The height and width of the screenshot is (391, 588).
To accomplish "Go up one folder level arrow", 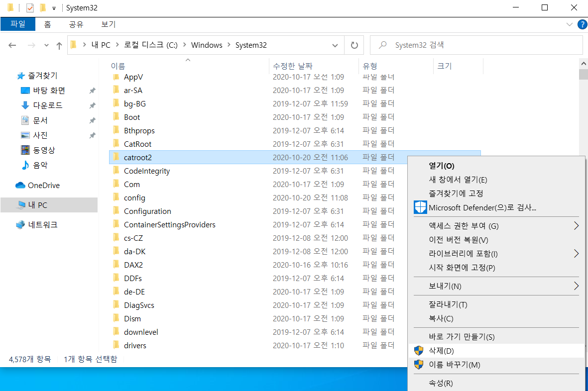I will click(x=59, y=45).
